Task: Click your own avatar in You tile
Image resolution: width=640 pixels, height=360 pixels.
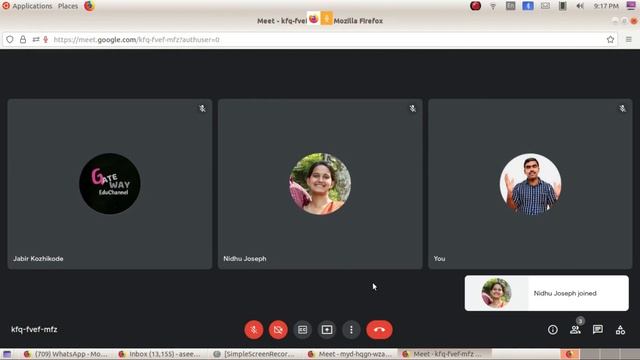Action: point(530,184)
